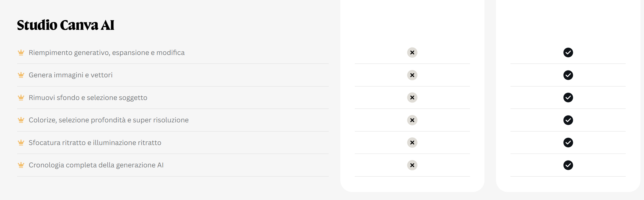Click the Genera immagini e vettori text
The image size is (644, 200).
[x=71, y=75]
